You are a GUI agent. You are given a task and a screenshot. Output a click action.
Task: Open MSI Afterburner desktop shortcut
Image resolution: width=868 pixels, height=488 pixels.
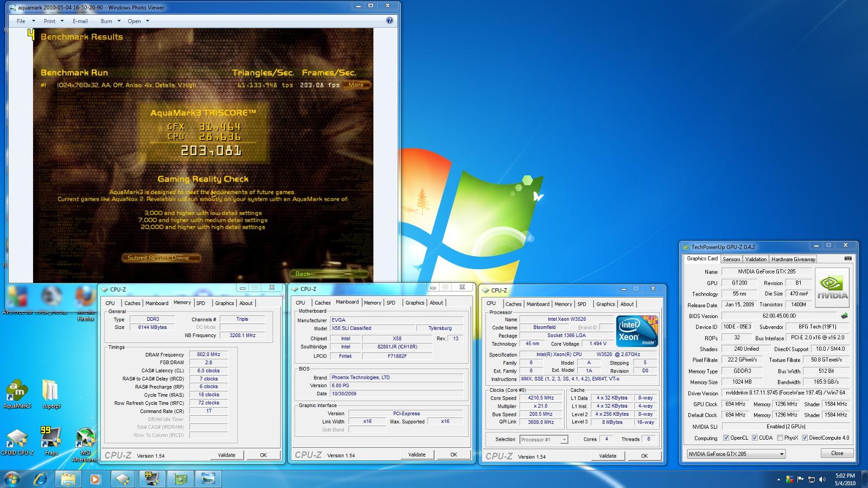pyautogui.click(x=85, y=444)
